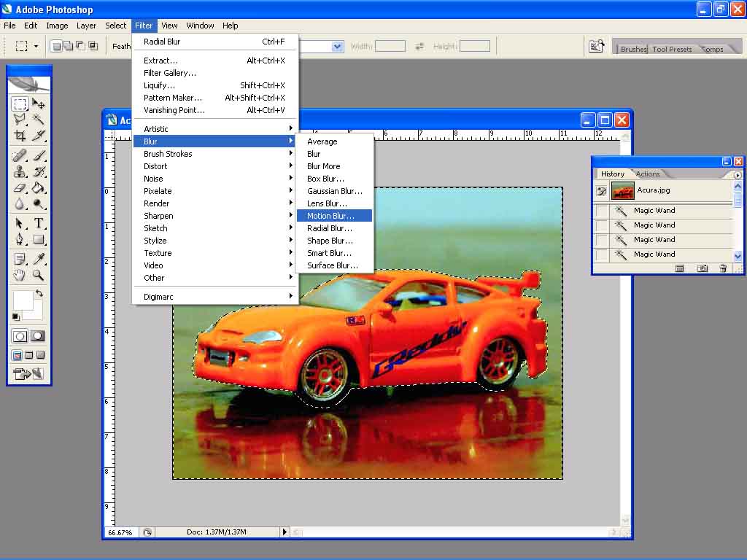Viewport: 747px width, 560px height.
Task: Select the Slice tool
Action: (x=39, y=136)
